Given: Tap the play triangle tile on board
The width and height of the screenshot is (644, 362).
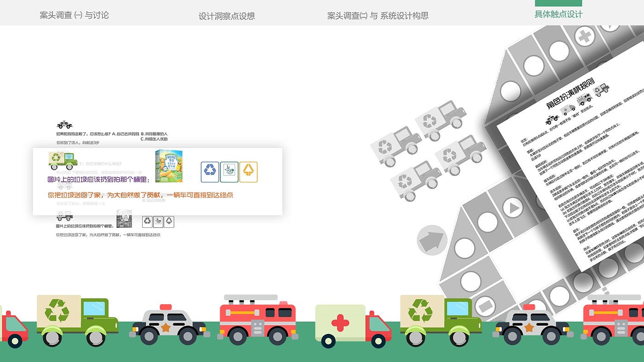Looking at the screenshot, I should click(x=512, y=208).
